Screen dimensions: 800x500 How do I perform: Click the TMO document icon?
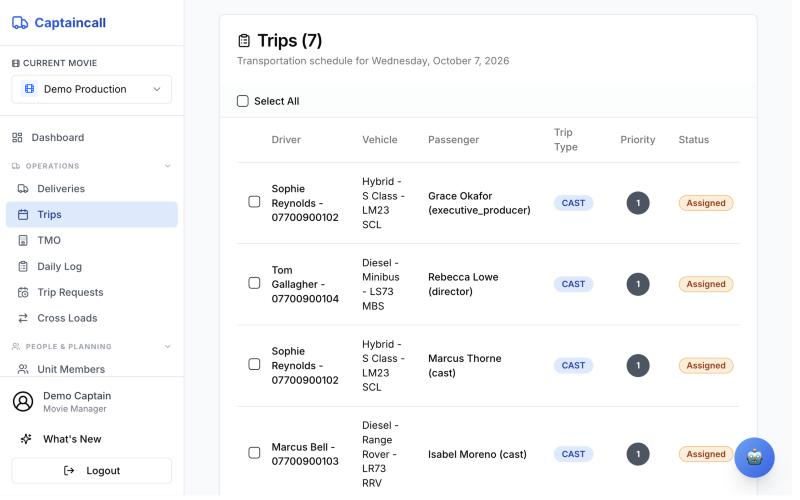pos(23,241)
